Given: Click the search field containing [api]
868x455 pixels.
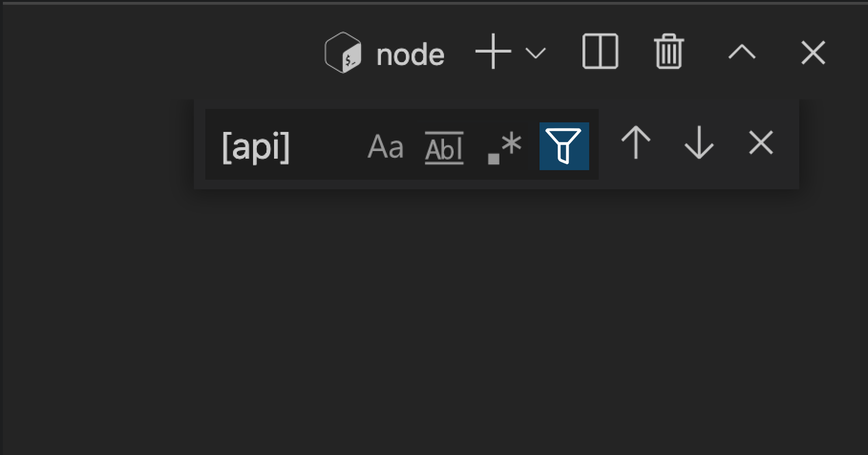Looking at the screenshot, I should click(286, 147).
